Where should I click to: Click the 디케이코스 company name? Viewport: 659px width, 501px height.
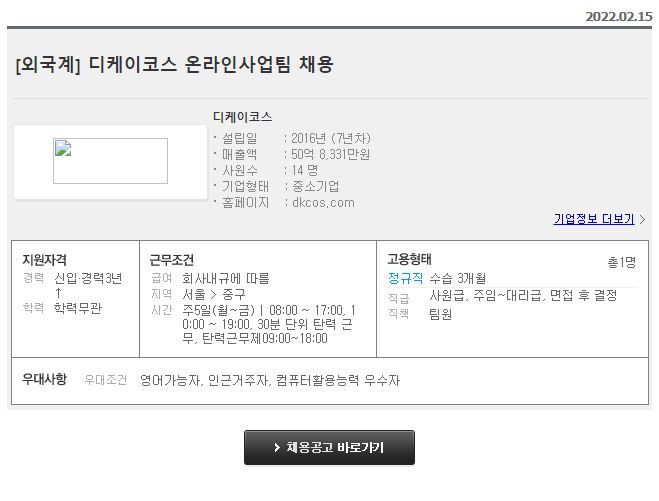pos(242,117)
